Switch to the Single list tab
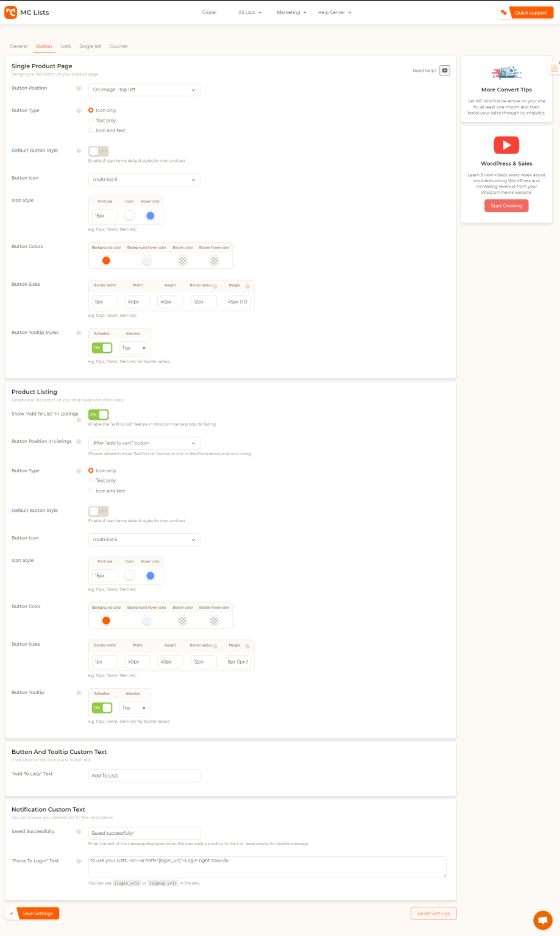Viewport: 560px width, 936px height. (90, 46)
